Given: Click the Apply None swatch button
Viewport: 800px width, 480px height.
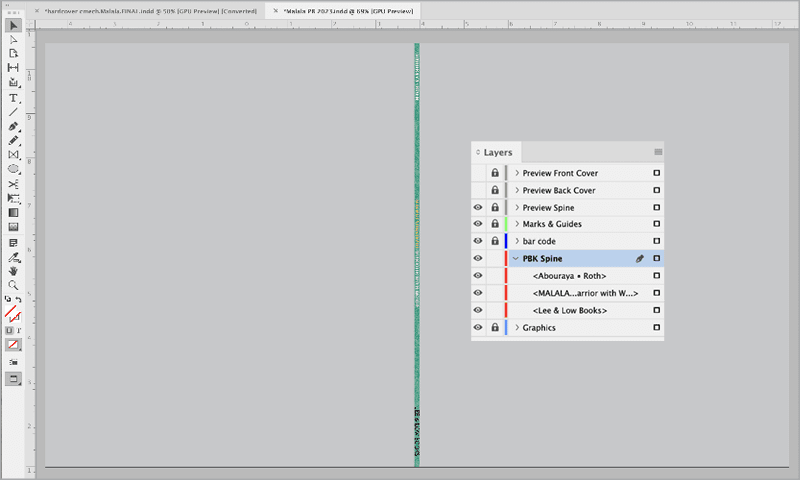Looking at the screenshot, I should click(x=14, y=345).
